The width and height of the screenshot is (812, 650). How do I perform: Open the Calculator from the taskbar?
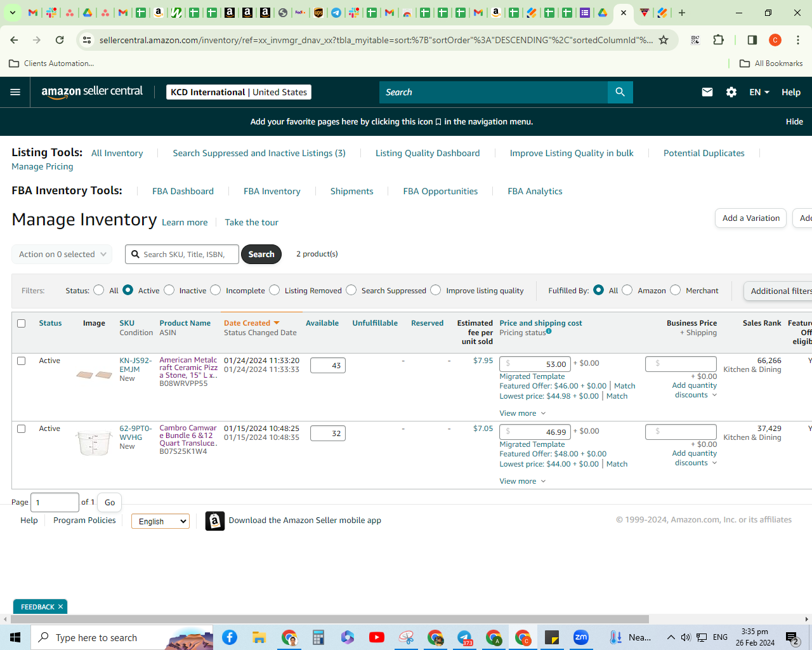pyautogui.click(x=318, y=637)
